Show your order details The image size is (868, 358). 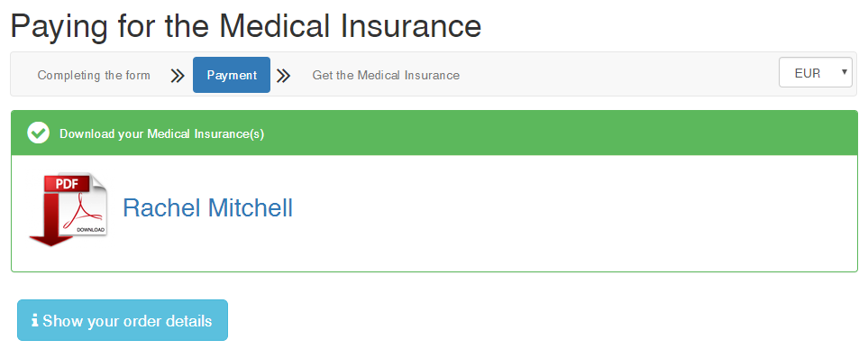pyautogui.click(x=123, y=320)
